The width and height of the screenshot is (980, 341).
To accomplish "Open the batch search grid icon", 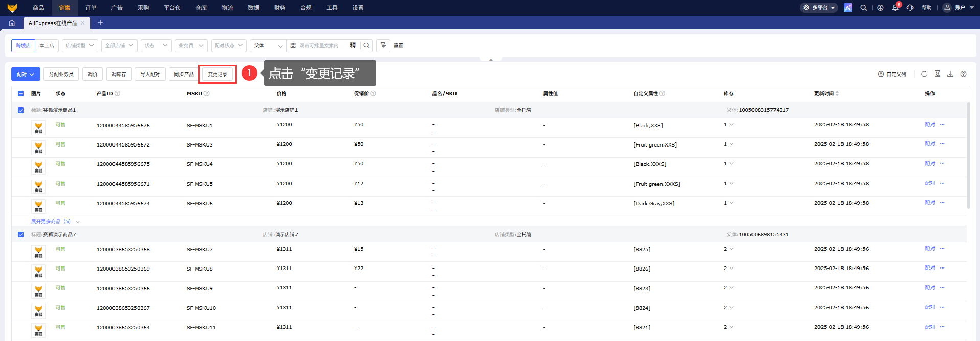I will coord(293,45).
